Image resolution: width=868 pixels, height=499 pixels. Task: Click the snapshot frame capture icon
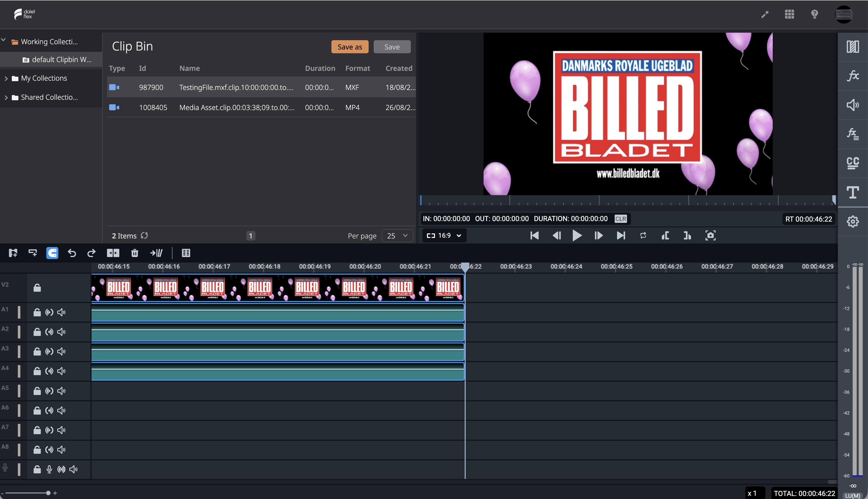[710, 235]
